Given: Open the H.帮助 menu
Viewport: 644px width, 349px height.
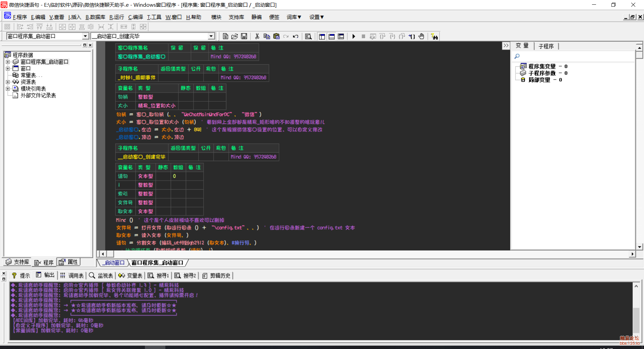Looking at the screenshot, I should [194, 17].
